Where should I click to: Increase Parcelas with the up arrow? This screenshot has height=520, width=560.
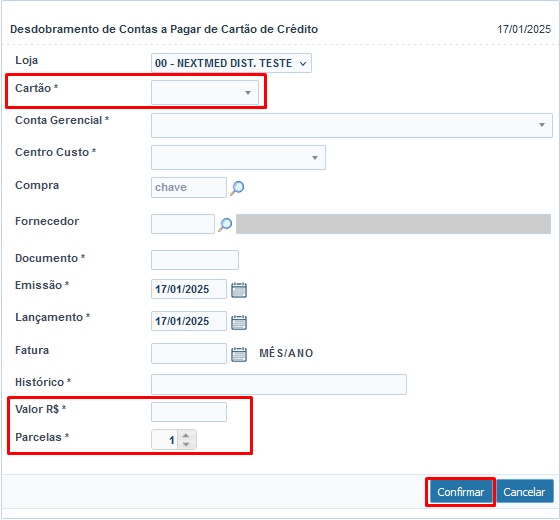(x=186, y=435)
